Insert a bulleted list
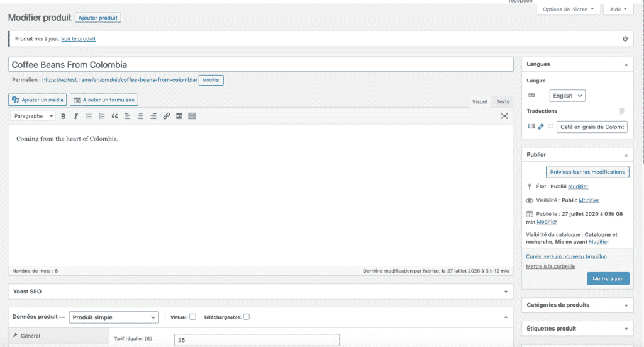The width and height of the screenshot is (644, 347). (x=89, y=117)
